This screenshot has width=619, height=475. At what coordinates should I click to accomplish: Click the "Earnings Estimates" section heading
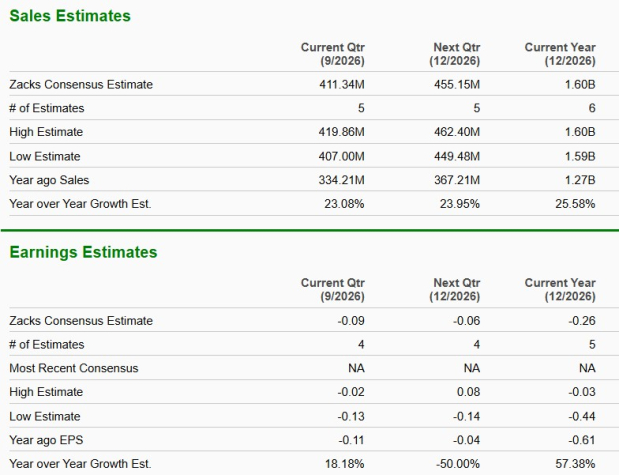coord(83,252)
